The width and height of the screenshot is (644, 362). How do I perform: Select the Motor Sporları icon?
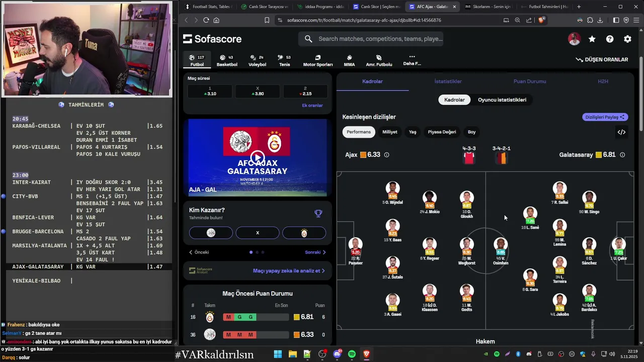click(318, 60)
